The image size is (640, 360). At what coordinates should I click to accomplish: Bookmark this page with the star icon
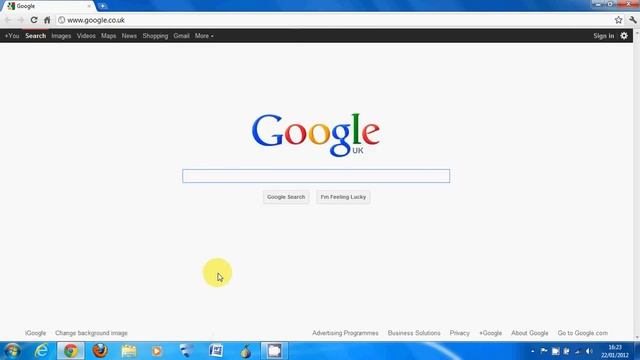[618, 20]
